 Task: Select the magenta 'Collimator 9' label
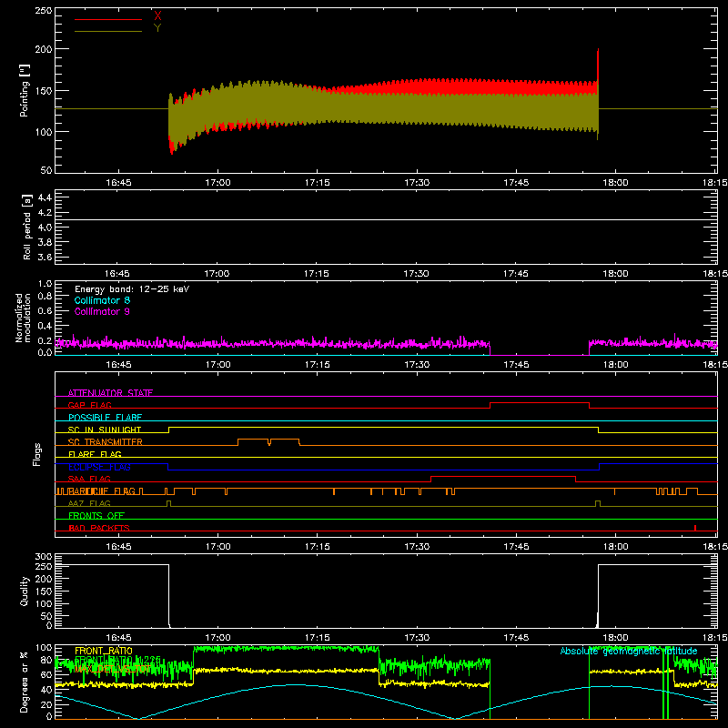point(102,311)
